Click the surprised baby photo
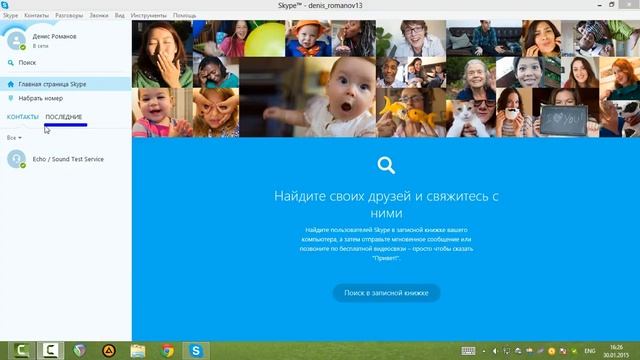Screen dimensions: 640x360 (307, 97)
